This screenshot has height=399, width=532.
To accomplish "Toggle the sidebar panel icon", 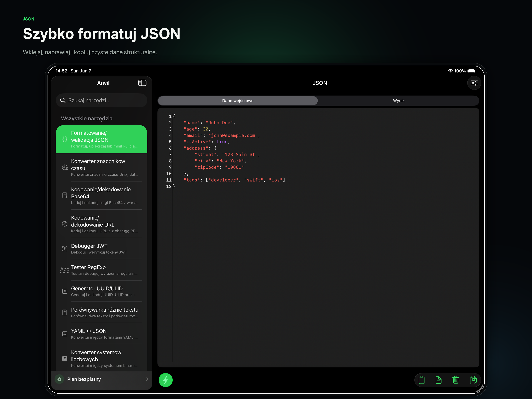I will pyautogui.click(x=142, y=83).
